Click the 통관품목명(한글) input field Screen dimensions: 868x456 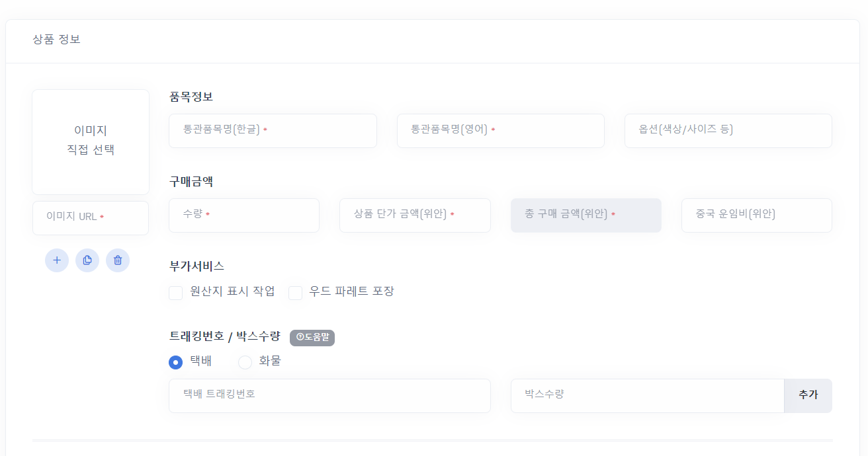point(273,130)
